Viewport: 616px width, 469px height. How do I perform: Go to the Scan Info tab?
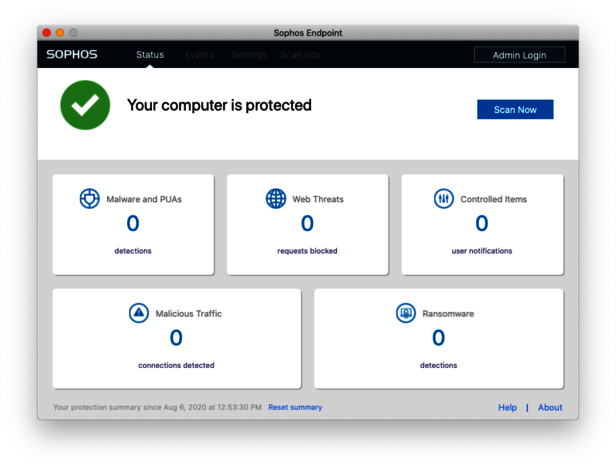coord(301,55)
